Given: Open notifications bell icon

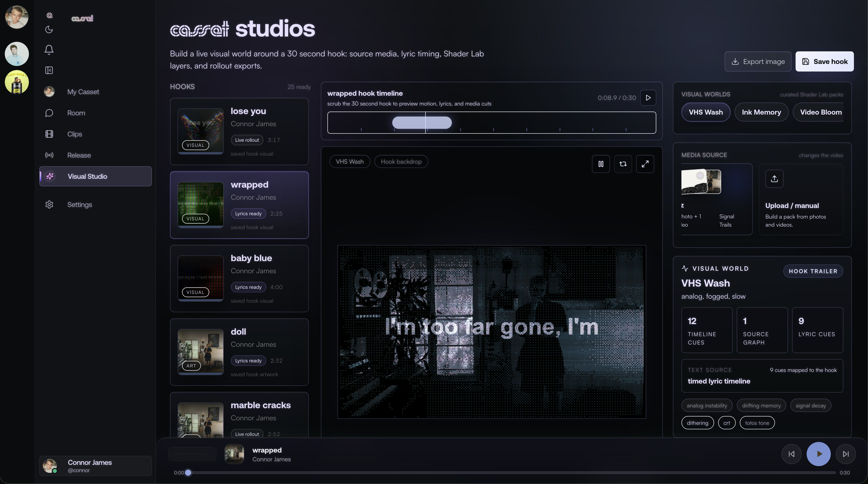Looking at the screenshot, I should (49, 50).
